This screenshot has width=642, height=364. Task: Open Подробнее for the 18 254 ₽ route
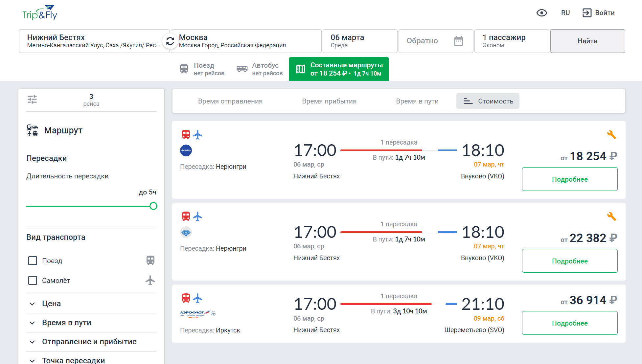(x=570, y=179)
